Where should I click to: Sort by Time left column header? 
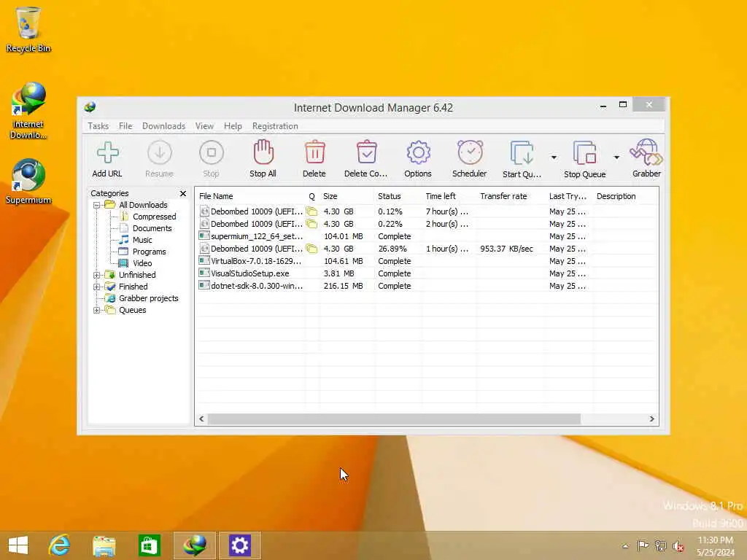click(449, 196)
